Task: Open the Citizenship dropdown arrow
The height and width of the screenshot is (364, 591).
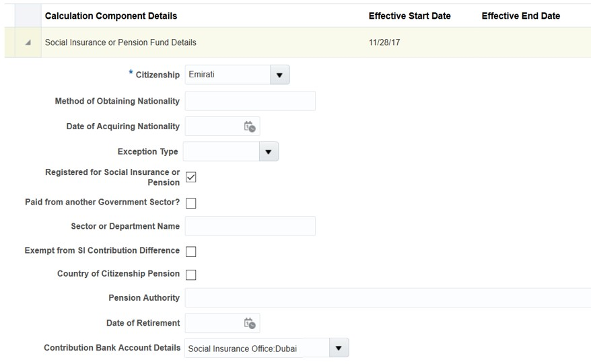Action: tap(279, 75)
